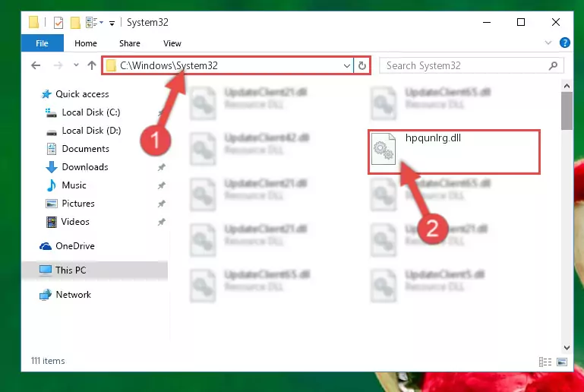The width and height of the screenshot is (584, 392).
Task: Click the Quick access star icon
Action: coord(46,94)
